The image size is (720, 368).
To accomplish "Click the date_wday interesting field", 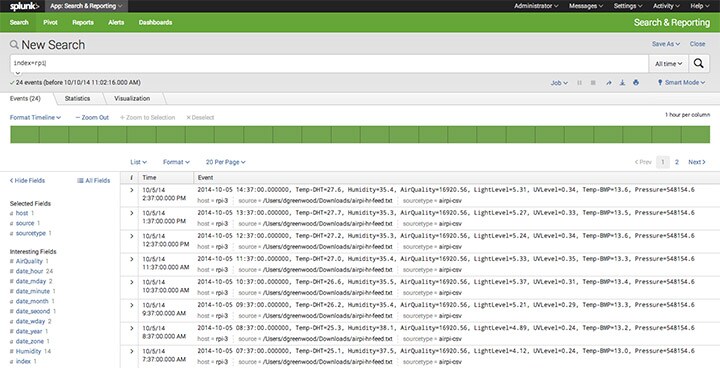I will coord(30,322).
